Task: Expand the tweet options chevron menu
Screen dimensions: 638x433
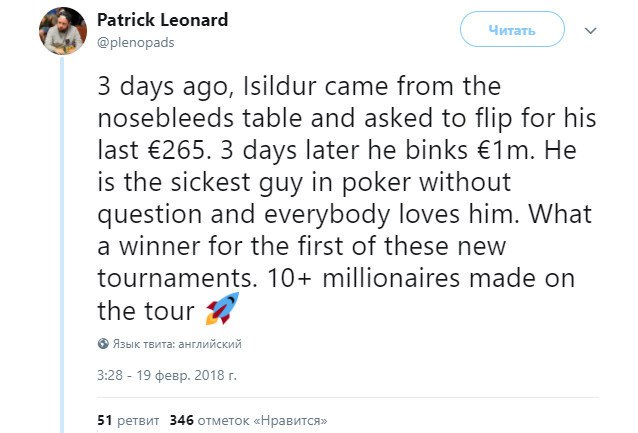Action: pos(590,31)
